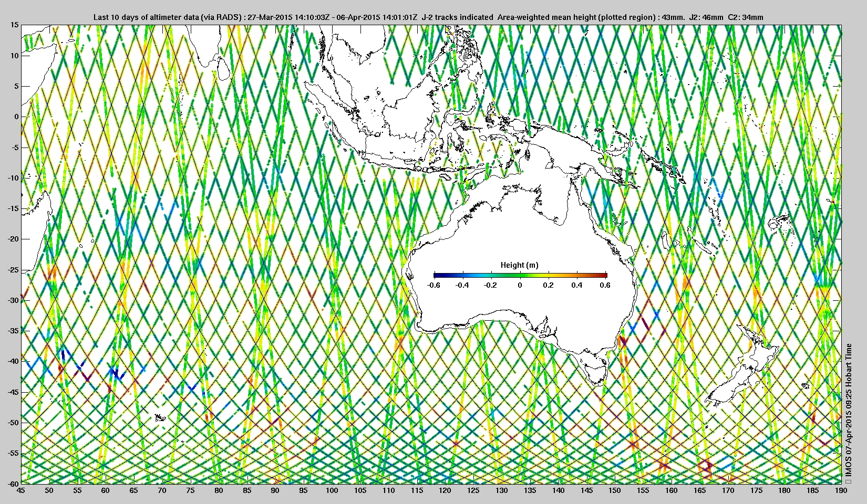Select the -0.6 colorbar tick label
Image resolution: width=867 pixels, height=504 pixels.
[434, 285]
